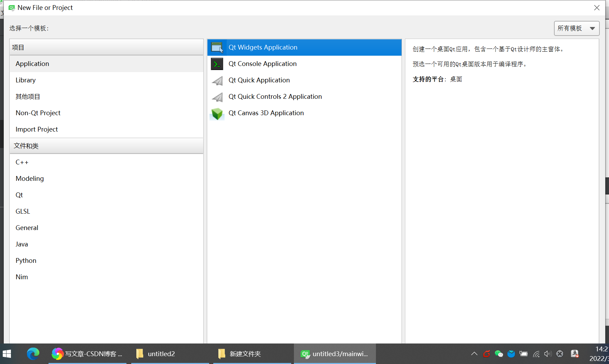Screen dimensions: 609x364
Task: Open the 所有模板 filter dropdown
Action: point(577,28)
